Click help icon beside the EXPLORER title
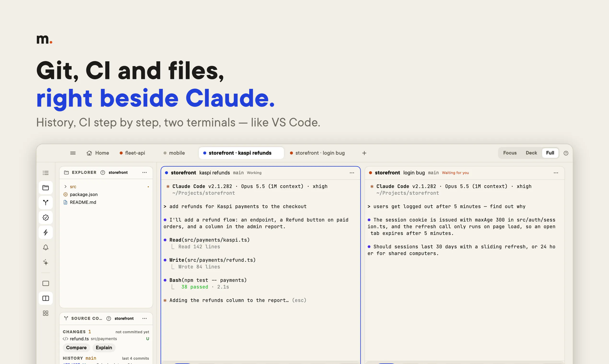The width and height of the screenshot is (609, 364). click(x=103, y=172)
